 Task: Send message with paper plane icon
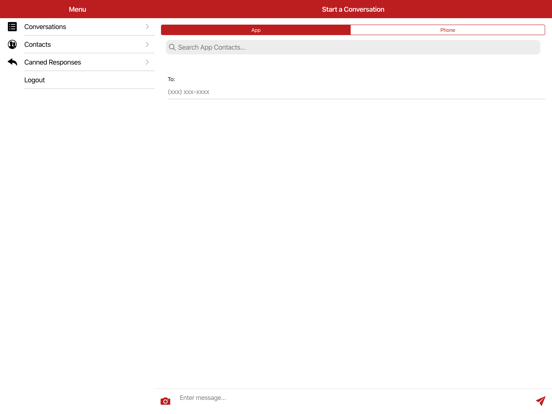click(x=540, y=401)
